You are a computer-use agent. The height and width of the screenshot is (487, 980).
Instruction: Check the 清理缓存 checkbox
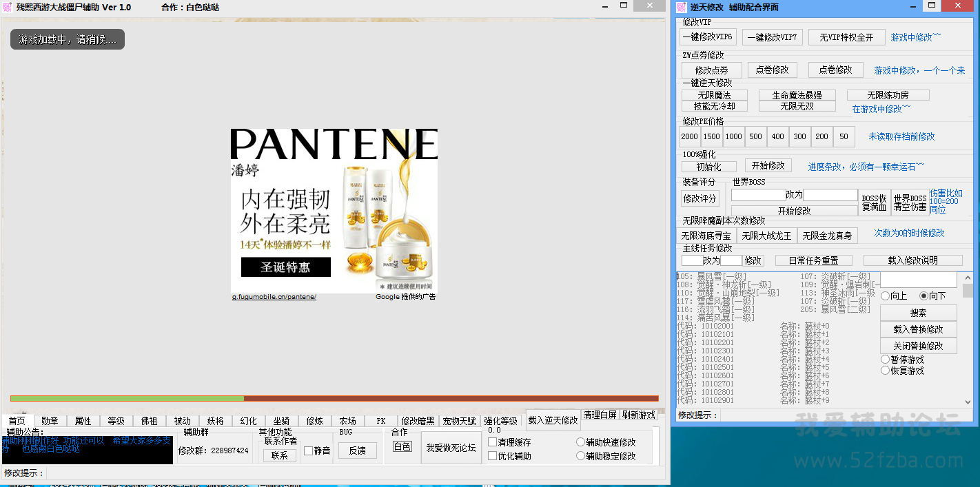[x=493, y=442]
